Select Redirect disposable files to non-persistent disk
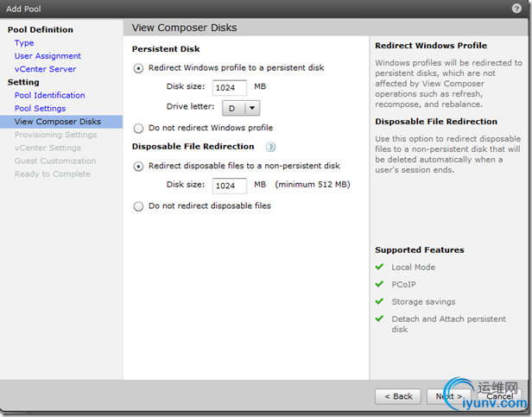Screen dimensions: 532x417 [x=138, y=167]
